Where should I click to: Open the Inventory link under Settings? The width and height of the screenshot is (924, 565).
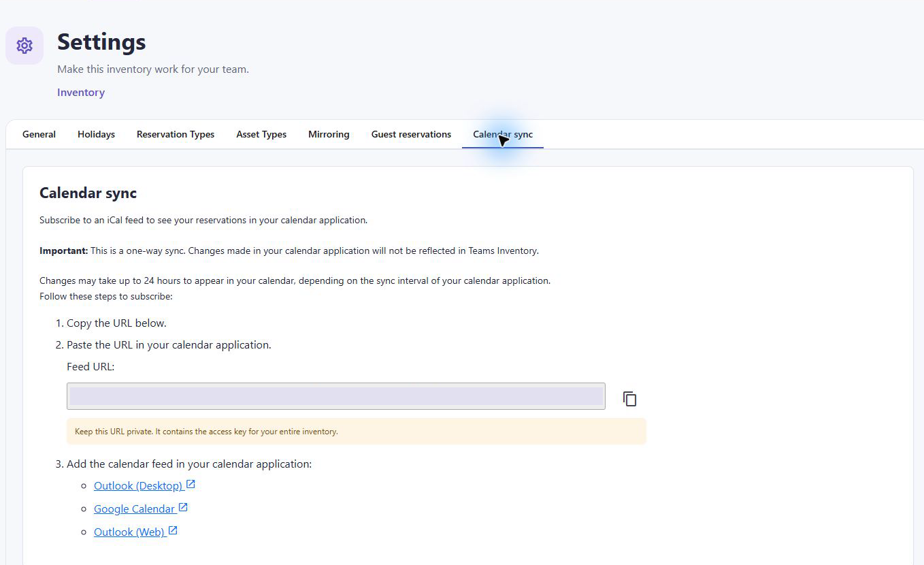[x=81, y=93]
